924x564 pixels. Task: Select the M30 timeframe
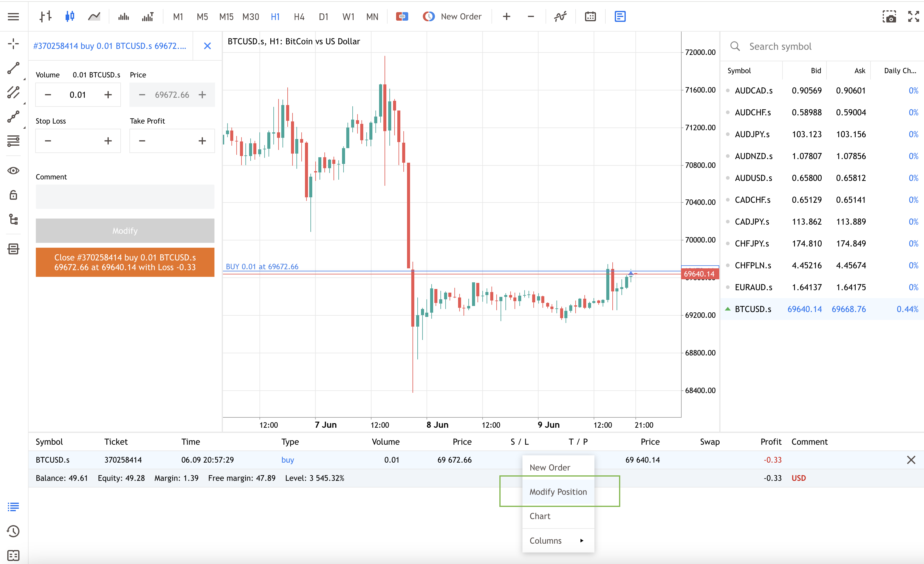251,16
